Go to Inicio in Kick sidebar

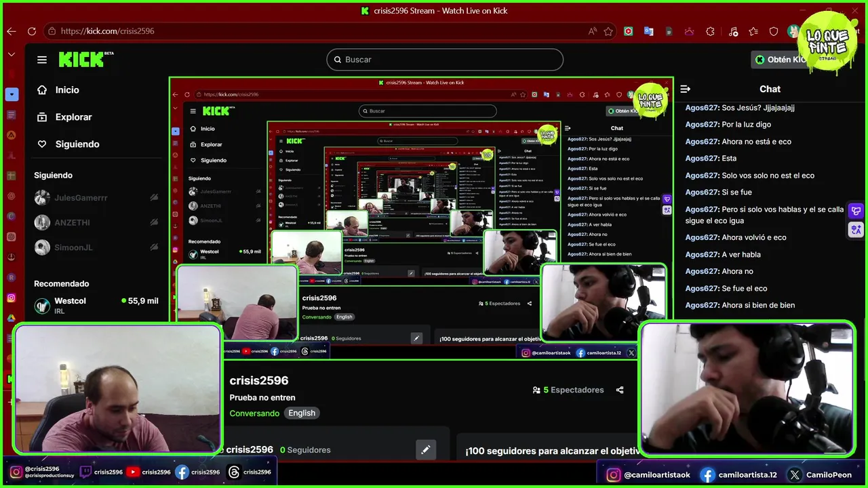[58, 89]
